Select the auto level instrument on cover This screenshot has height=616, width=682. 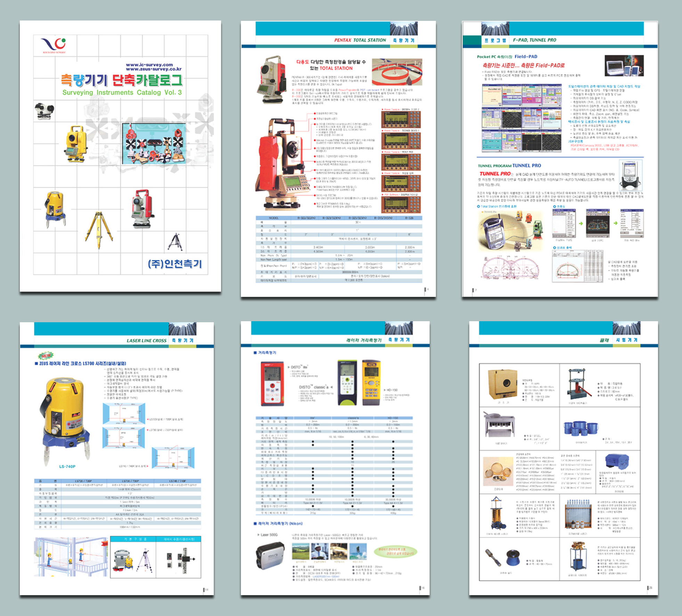pos(44,111)
